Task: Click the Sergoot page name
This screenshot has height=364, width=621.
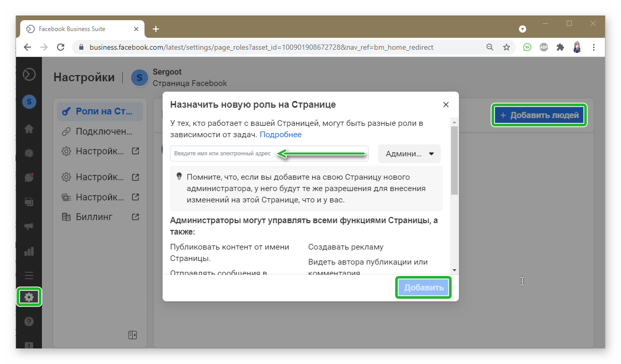Action: pyautogui.click(x=167, y=71)
